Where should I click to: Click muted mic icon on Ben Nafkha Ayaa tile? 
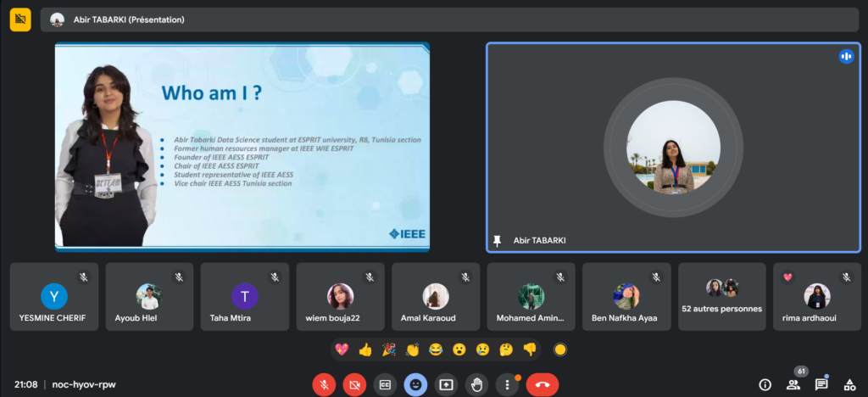[x=656, y=277]
